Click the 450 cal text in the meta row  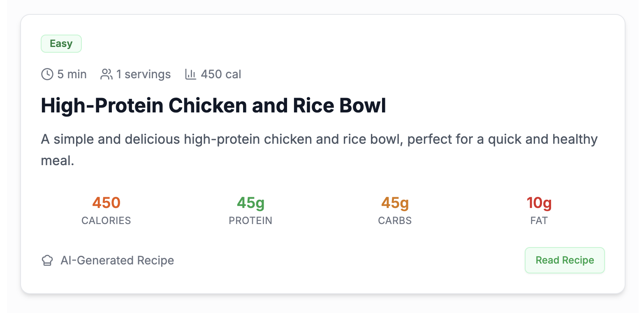[x=221, y=74]
